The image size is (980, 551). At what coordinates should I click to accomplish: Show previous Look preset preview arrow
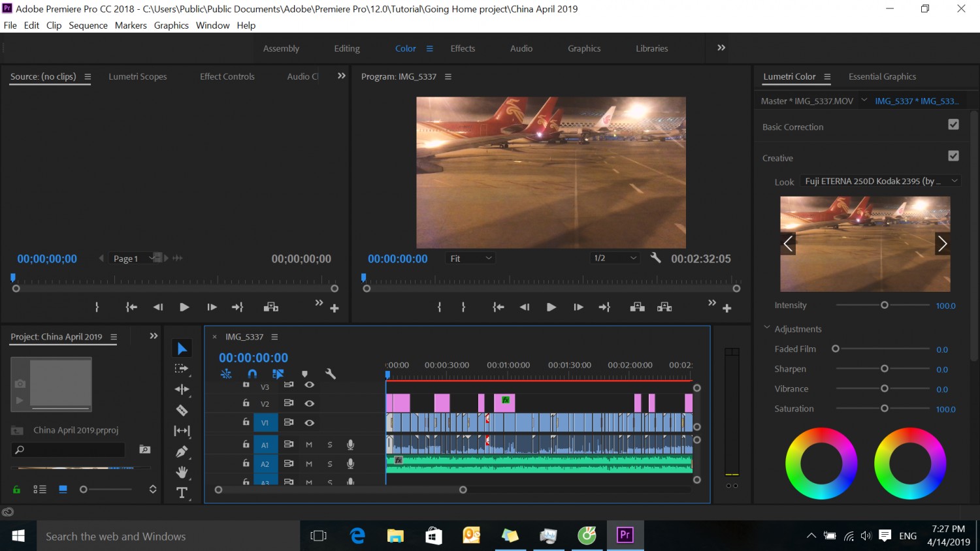point(788,244)
